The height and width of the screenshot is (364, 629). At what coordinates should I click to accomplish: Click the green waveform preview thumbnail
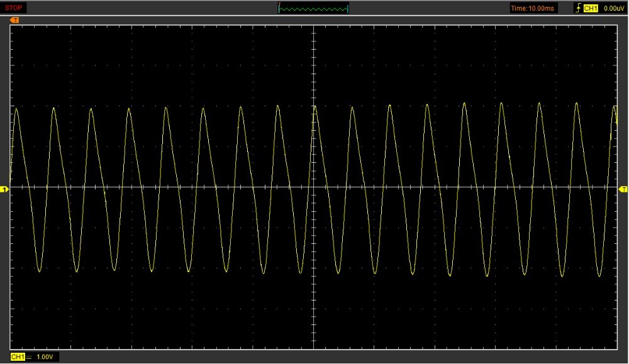point(313,8)
